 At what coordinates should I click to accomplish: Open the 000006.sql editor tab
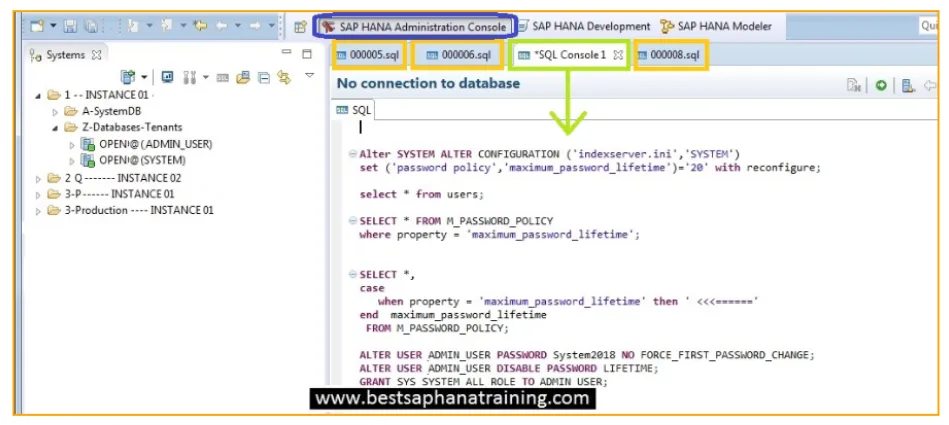click(x=458, y=55)
